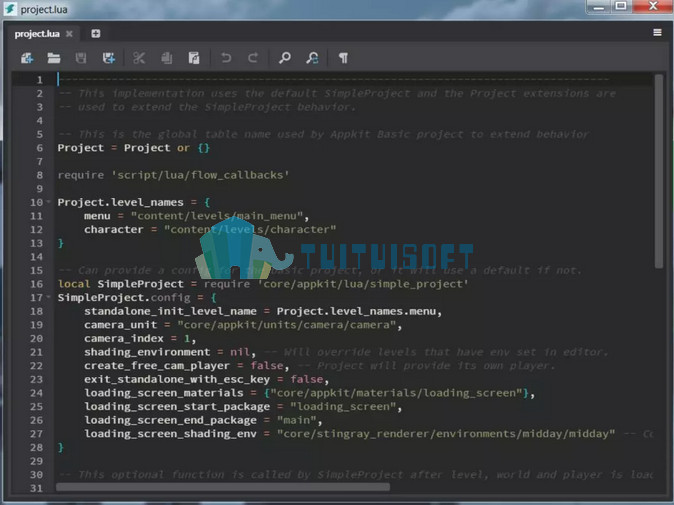Viewport: 674px width, 505px height.
Task: Open a file with folder icon
Action: pos(54,58)
